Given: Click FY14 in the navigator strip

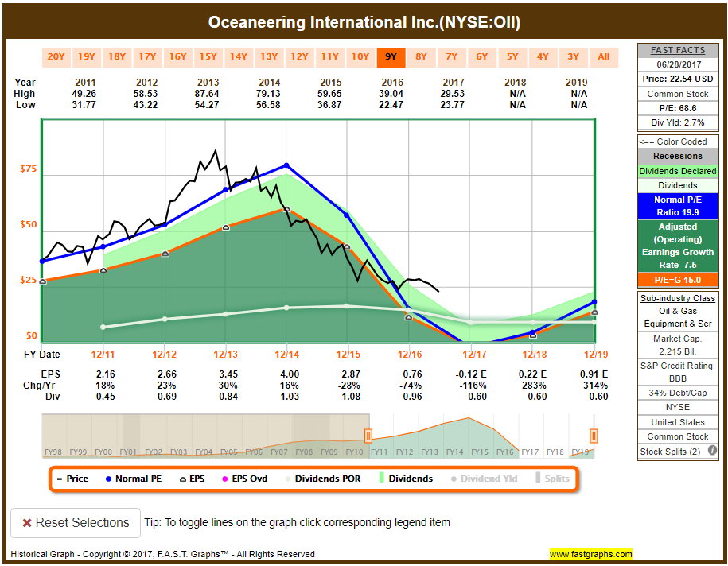Looking at the screenshot, I should click(x=454, y=452).
